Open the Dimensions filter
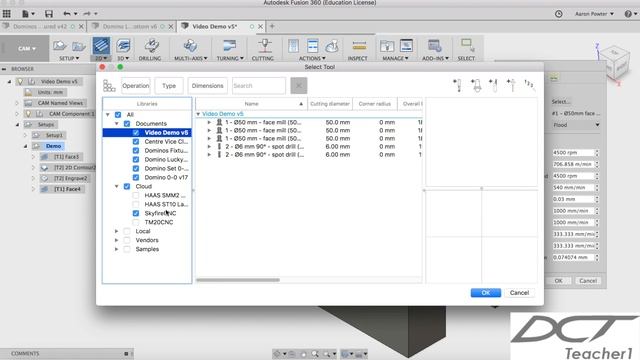This screenshot has width=640, height=360. [207, 86]
